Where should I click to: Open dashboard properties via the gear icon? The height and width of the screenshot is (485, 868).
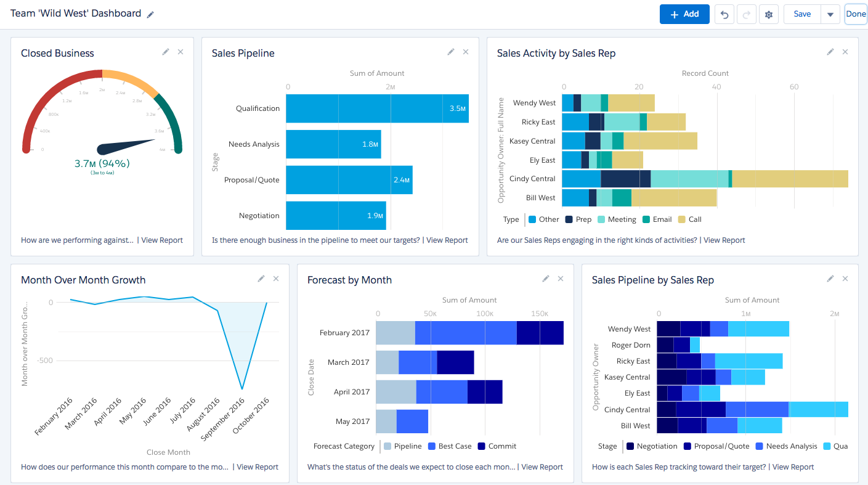point(768,14)
